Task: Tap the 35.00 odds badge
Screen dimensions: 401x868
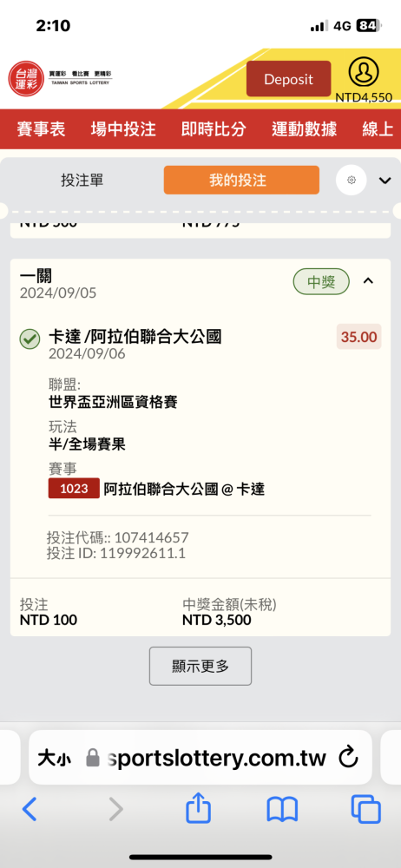Action: point(359,337)
